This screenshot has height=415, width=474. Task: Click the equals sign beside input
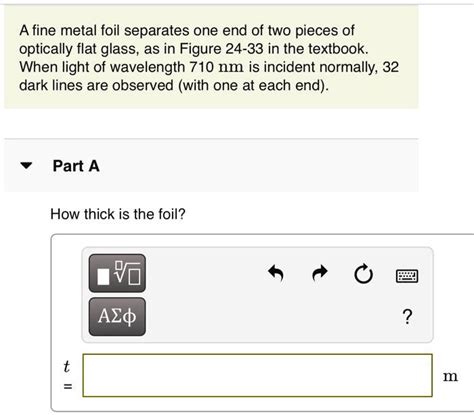click(x=68, y=387)
